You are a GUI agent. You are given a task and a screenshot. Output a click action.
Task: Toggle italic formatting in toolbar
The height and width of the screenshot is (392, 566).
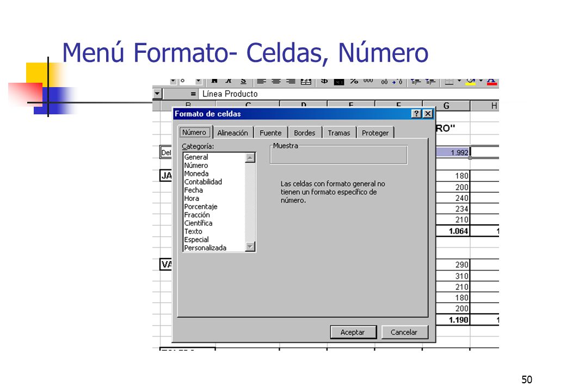point(229,81)
